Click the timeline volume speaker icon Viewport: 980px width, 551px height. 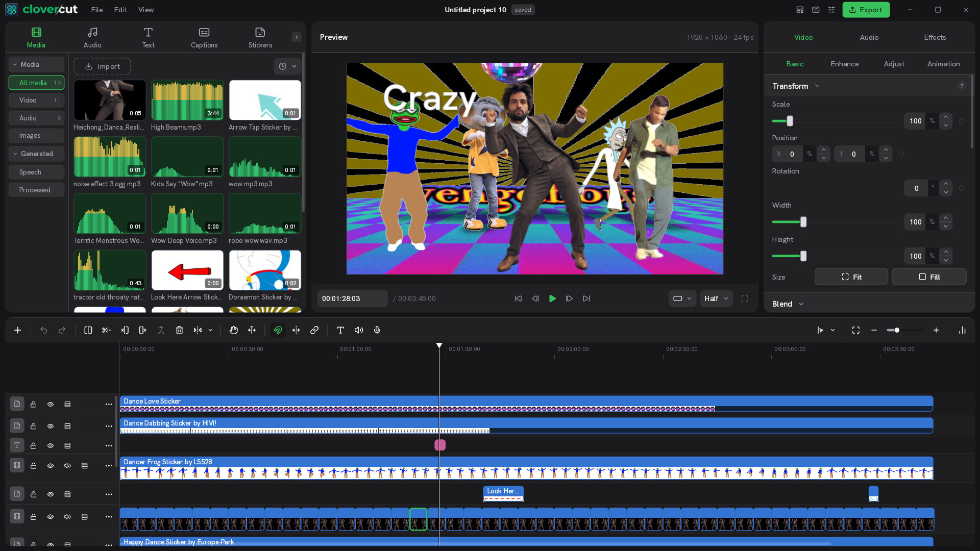[x=359, y=331]
